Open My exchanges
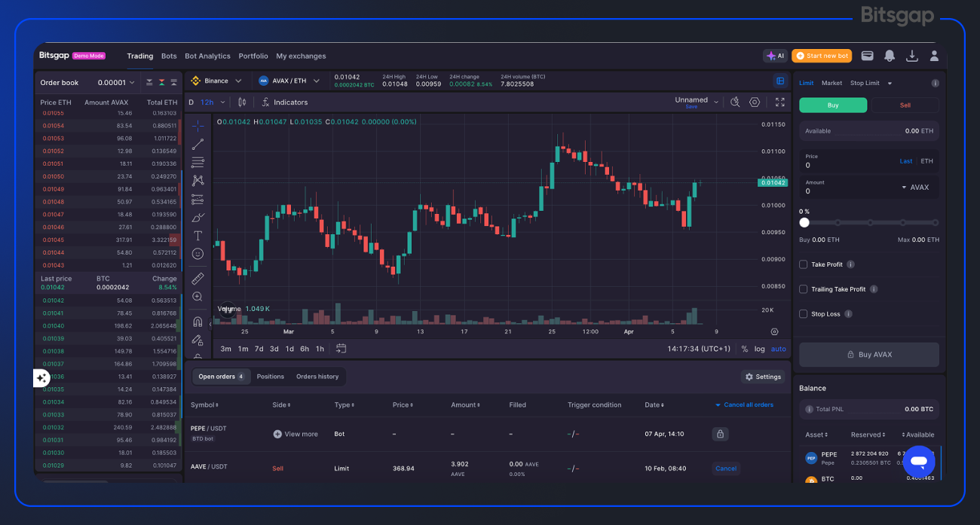980x525 pixels. pos(301,56)
